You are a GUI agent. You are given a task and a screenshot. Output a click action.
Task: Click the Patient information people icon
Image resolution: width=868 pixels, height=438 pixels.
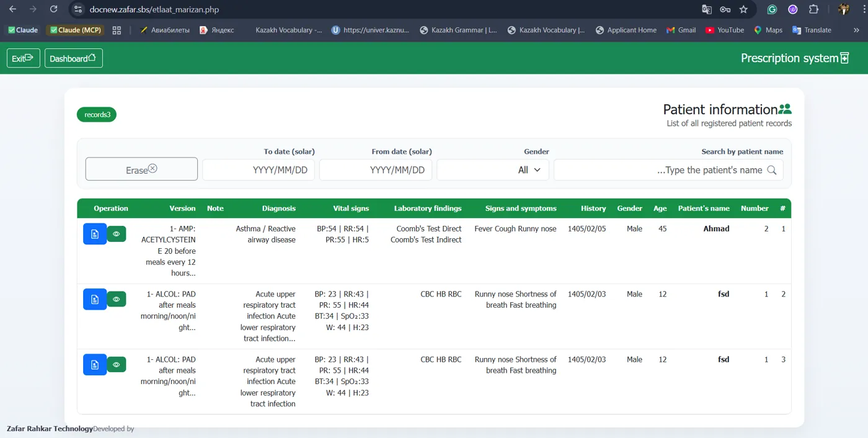tap(785, 109)
